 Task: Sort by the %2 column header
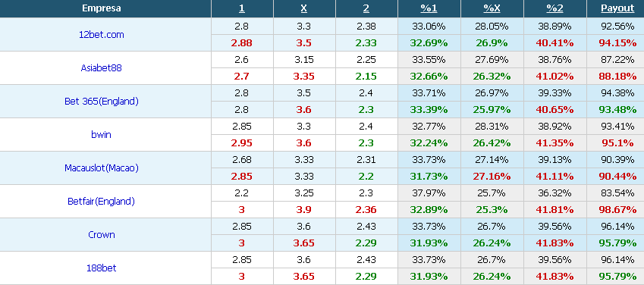click(555, 8)
